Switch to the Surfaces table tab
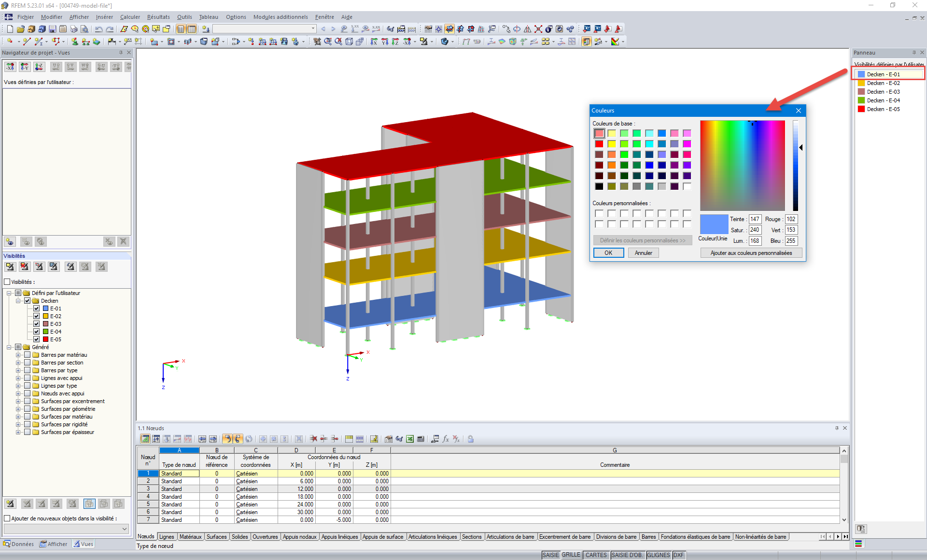 (216, 537)
